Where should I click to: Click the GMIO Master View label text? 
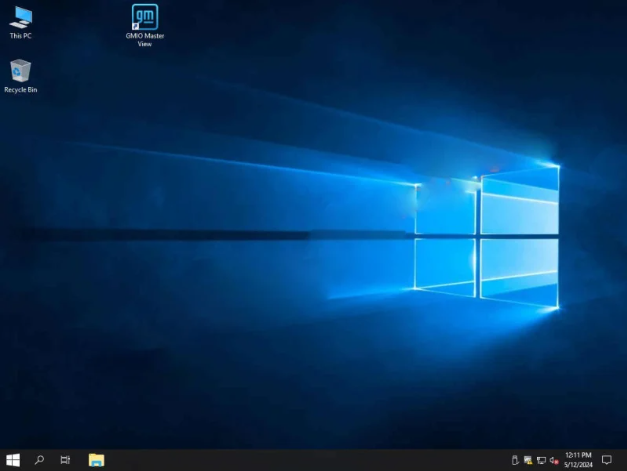tap(145, 40)
